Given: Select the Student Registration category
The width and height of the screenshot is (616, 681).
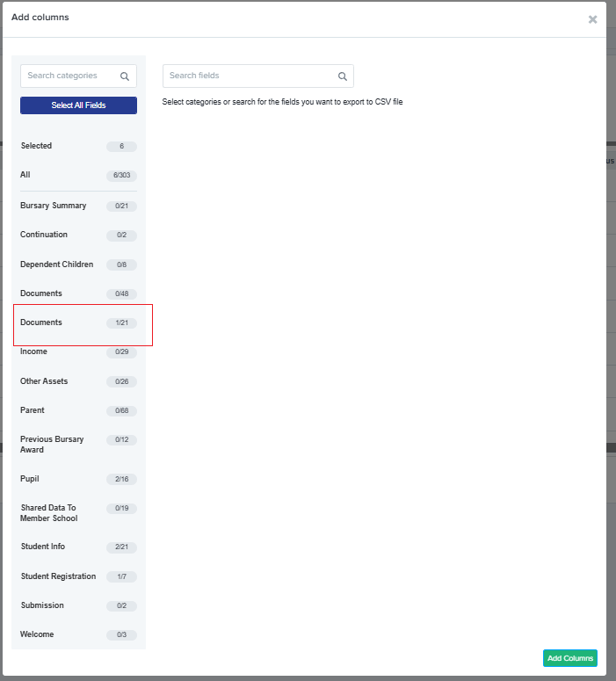Looking at the screenshot, I should 78,576.
